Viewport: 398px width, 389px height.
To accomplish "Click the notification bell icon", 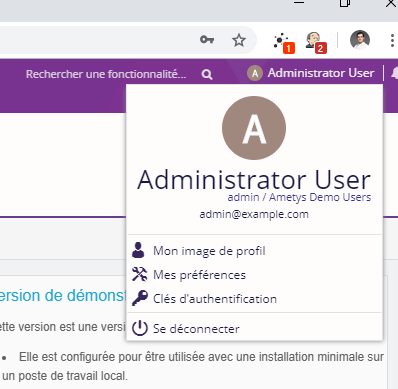I will 395,73.
